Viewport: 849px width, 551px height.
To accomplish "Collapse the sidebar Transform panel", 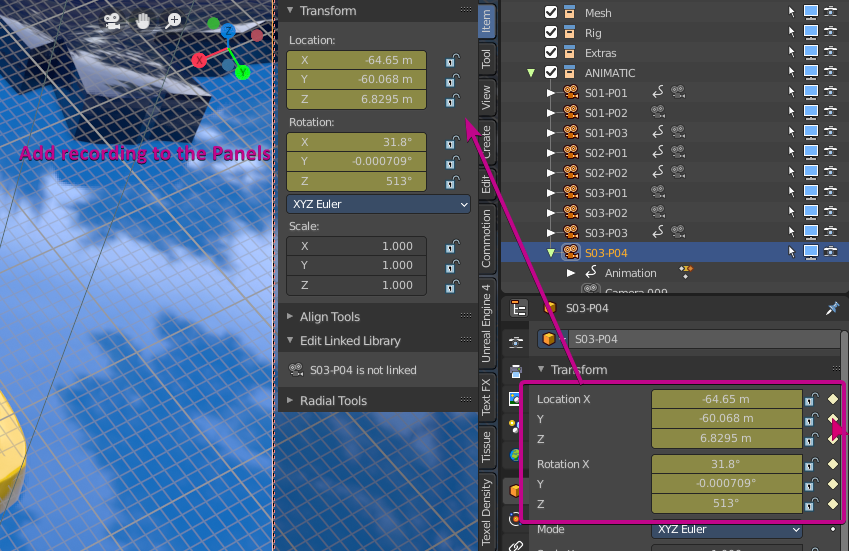I will (290, 10).
